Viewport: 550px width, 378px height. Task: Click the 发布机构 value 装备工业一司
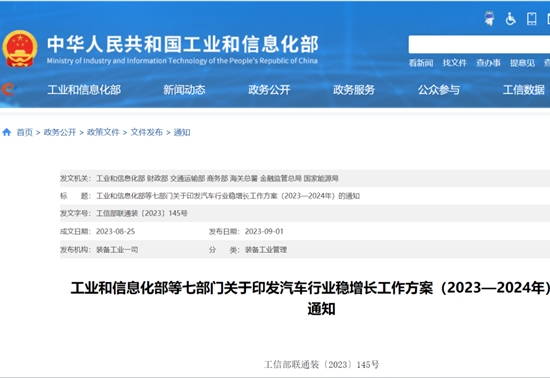(117, 250)
